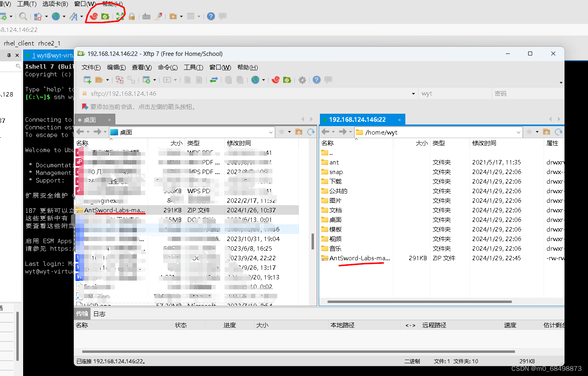Click the reconnect icon in Xftp toolbar
The height and width of the screenshot is (376, 588).
pos(120,80)
